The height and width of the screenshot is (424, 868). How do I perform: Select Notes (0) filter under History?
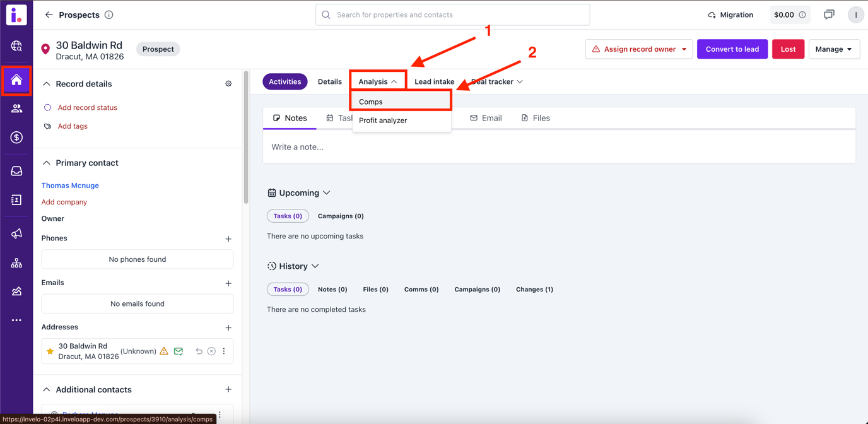(332, 289)
